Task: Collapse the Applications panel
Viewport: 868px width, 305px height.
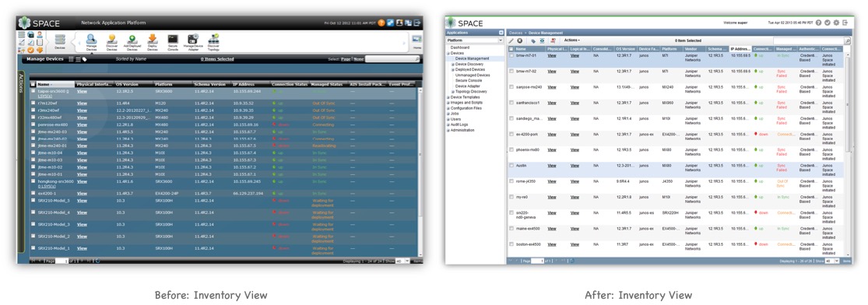Action: 501,33
